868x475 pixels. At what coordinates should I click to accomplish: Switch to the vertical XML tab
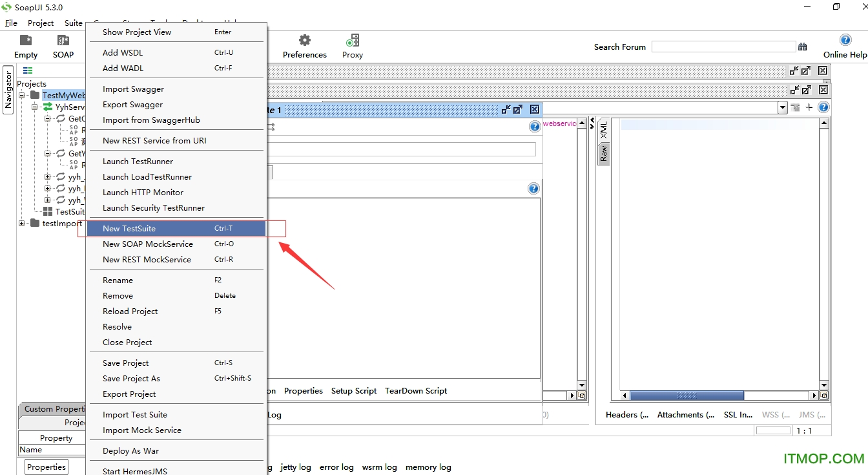[603, 130]
